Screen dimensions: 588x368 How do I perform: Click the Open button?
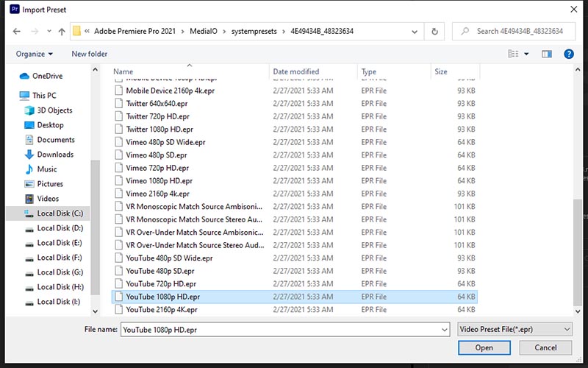(x=484, y=347)
